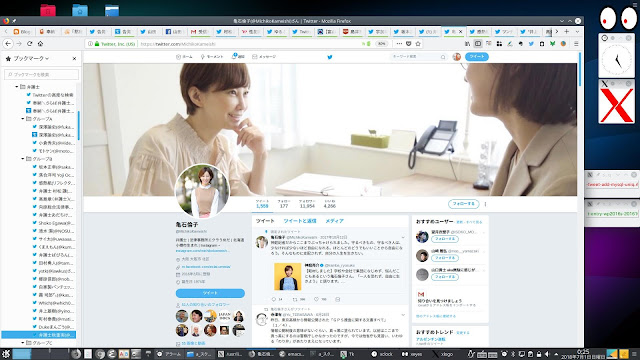The height and width of the screenshot is (360, 640).
Task: Close the active browser tab
Action: tap(461, 31)
